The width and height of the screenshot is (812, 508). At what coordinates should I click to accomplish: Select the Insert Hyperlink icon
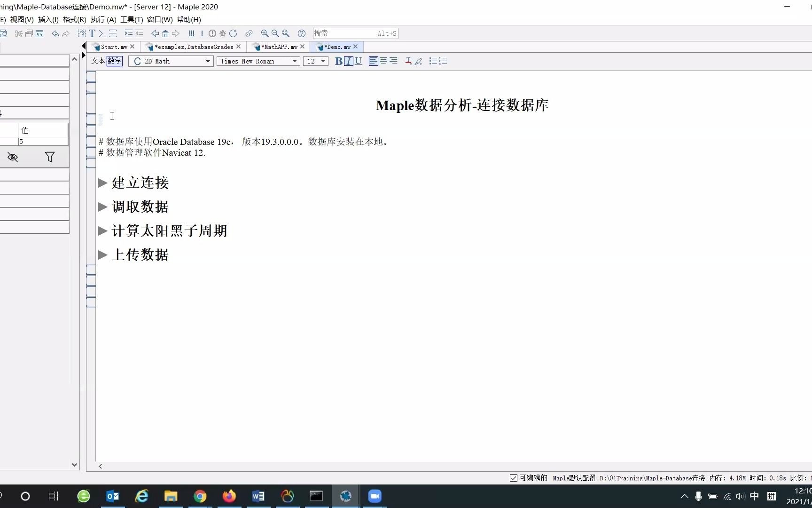coord(249,33)
